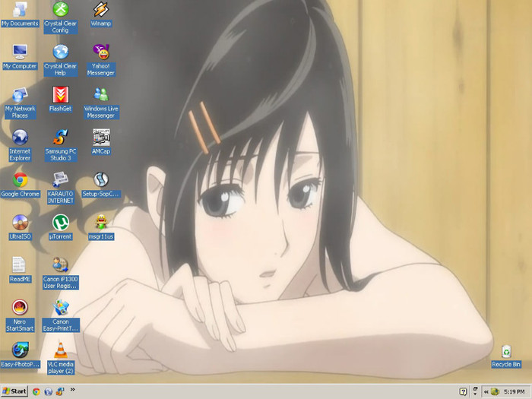Expand the Quick Launch overflow chevron
The height and width of the screenshot is (399, 532).
point(73,389)
